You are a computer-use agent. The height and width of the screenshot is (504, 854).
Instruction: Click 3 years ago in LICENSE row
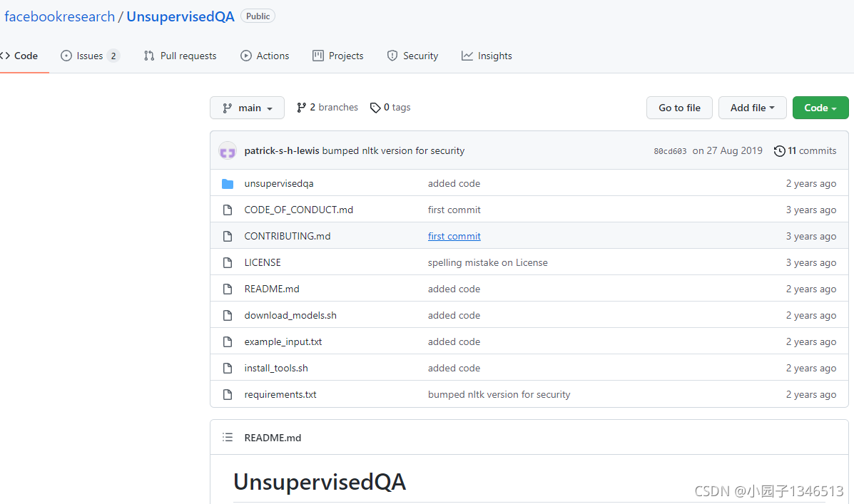[x=811, y=262]
